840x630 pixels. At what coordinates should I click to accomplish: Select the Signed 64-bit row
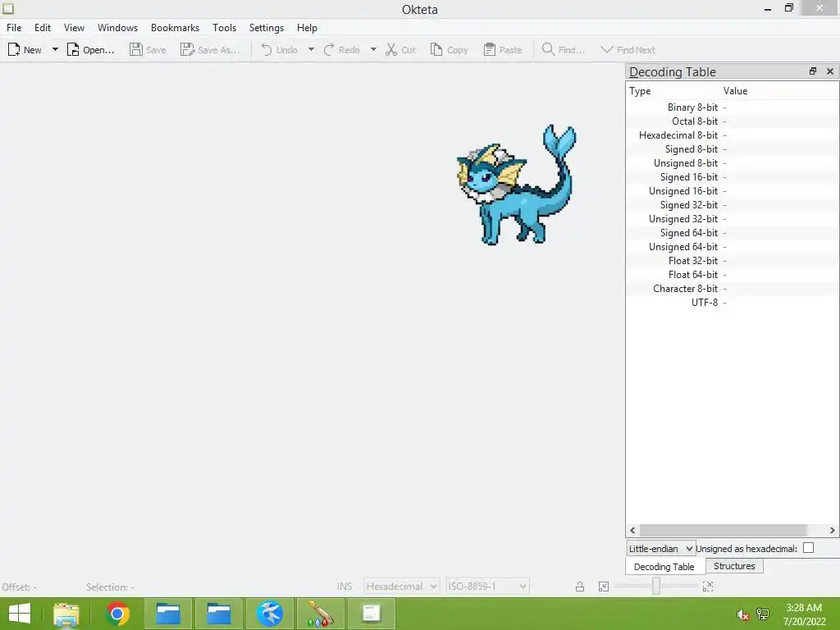point(733,232)
